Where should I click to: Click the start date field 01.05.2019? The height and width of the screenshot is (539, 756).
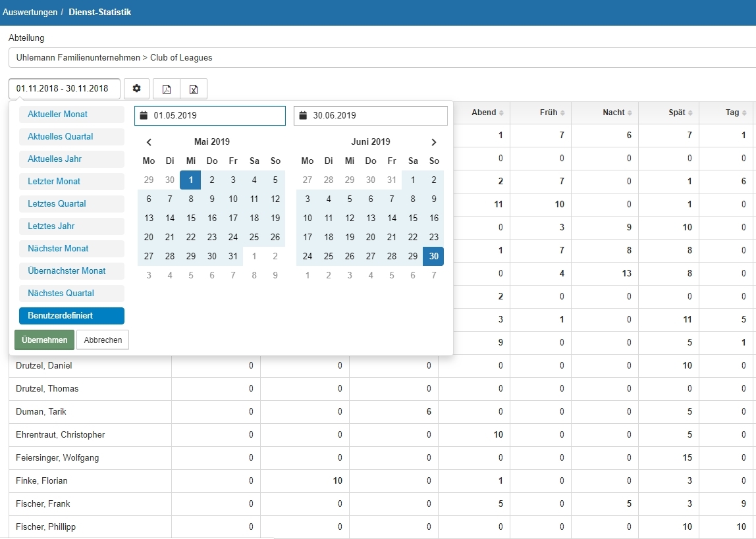click(210, 116)
